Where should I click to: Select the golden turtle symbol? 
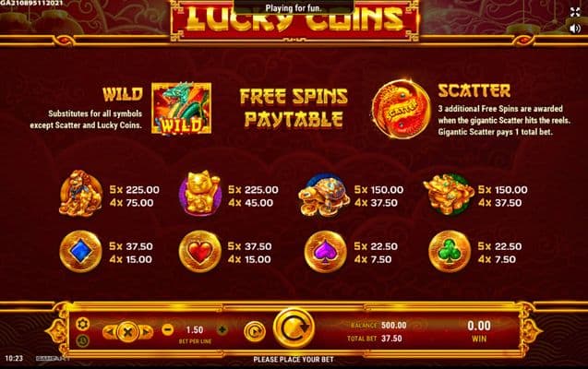coord(324,195)
